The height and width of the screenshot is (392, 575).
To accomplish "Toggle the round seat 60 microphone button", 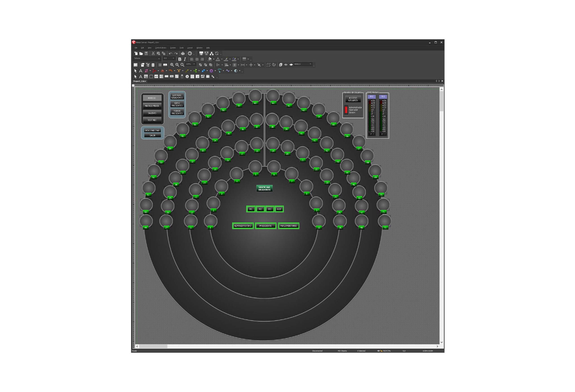I will point(255,96).
